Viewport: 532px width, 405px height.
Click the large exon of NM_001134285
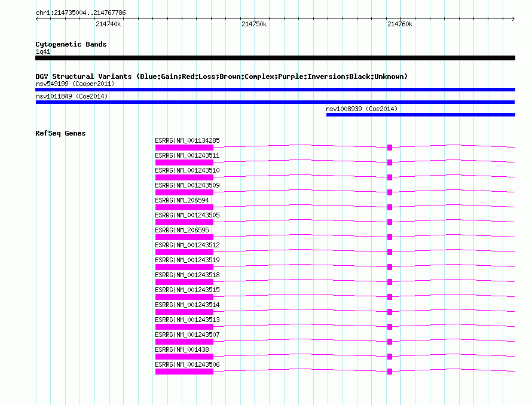(184, 148)
